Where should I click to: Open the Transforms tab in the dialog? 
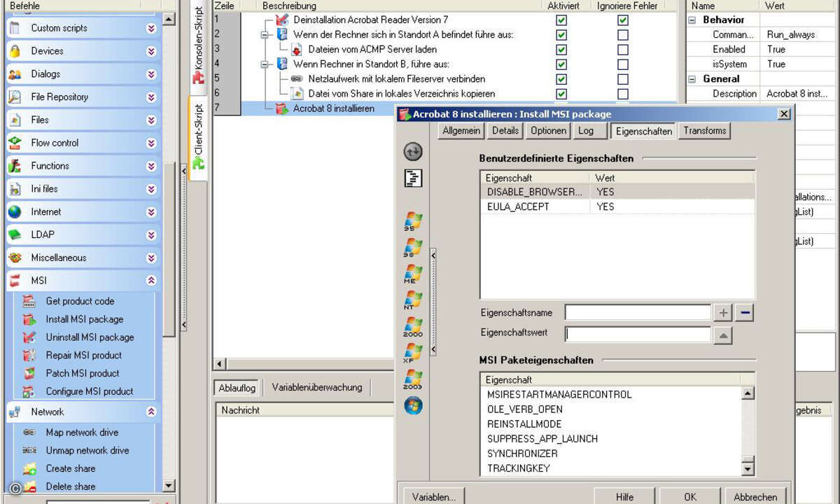point(705,130)
